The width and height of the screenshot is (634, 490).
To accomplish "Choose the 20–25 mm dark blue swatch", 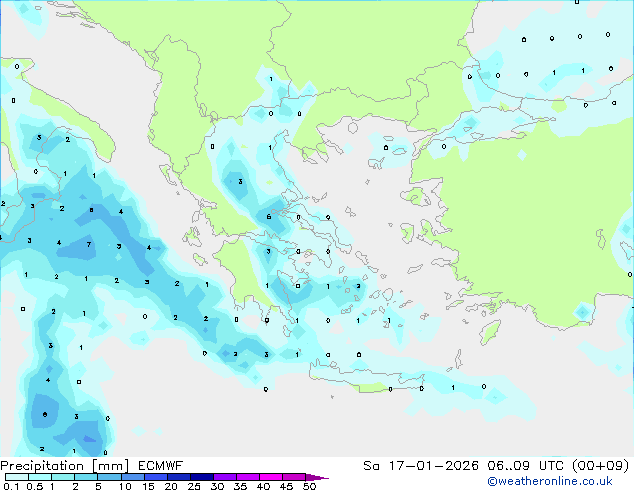I will pyautogui.click(x=178, y=477).
